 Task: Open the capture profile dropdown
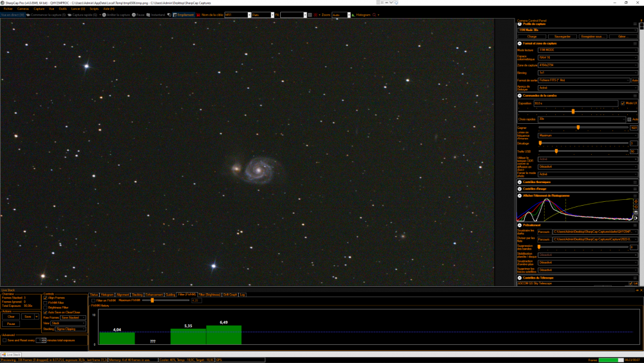[x=577, y=30]
